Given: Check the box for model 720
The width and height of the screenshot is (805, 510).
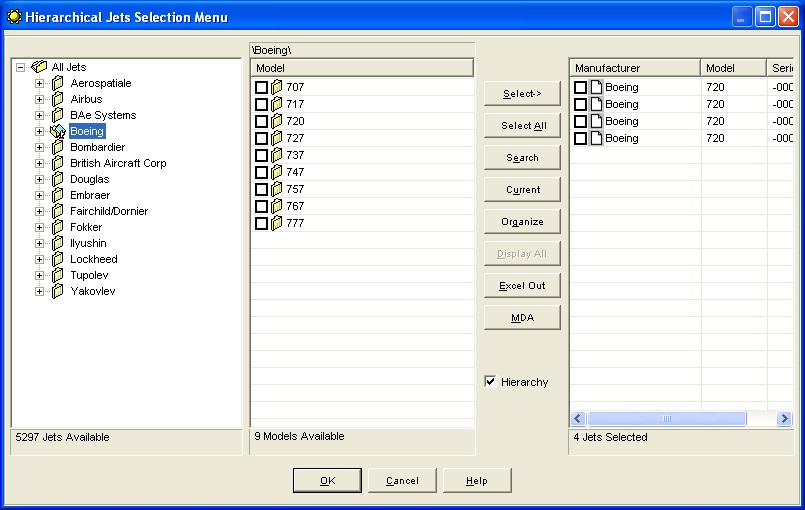Looking at the screenshot, I should pos(261,121).
